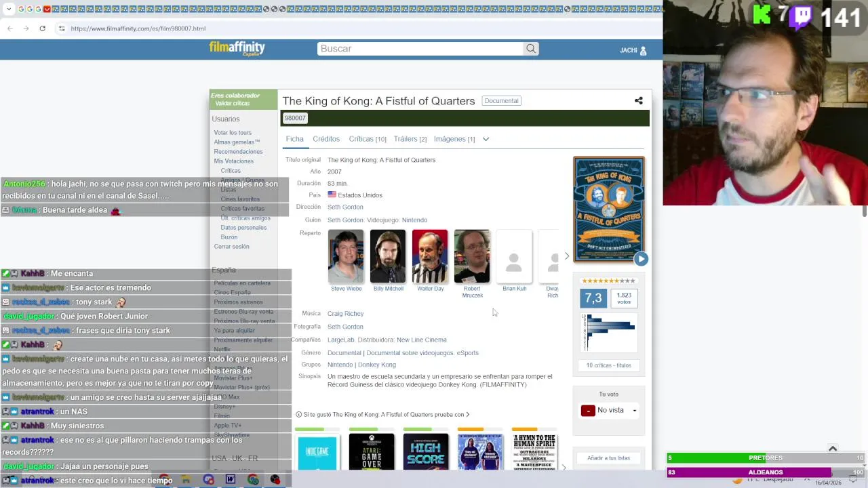This screenshot has height=488, width=868.
Task: Click browser back arrow
Action: (9, 28)
